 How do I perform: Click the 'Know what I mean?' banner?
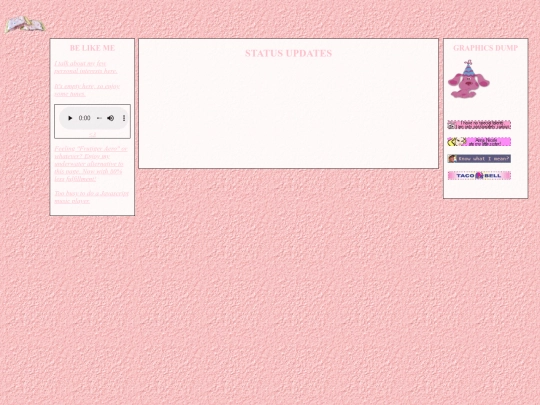pyautogui.click(x=479, y=158)
